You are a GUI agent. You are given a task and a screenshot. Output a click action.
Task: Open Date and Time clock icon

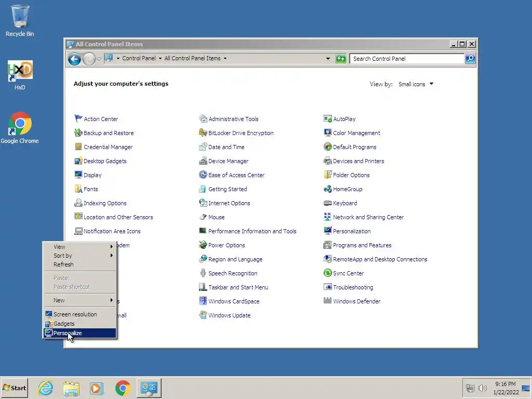(x=203, y=147)
